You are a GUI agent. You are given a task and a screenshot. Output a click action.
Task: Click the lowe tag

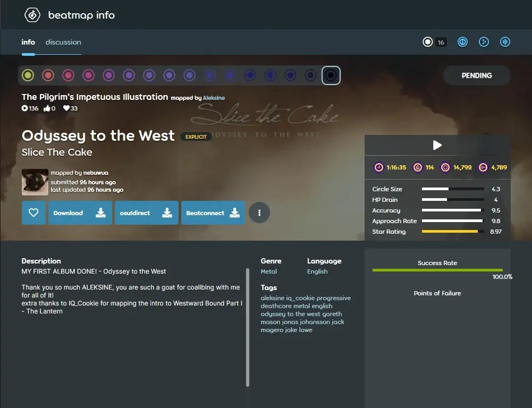coord(306,330)
